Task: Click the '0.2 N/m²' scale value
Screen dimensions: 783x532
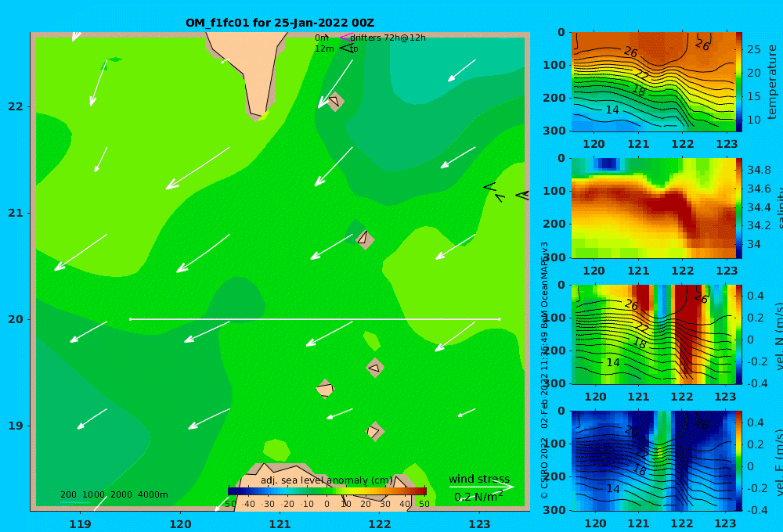Action: 478,497
